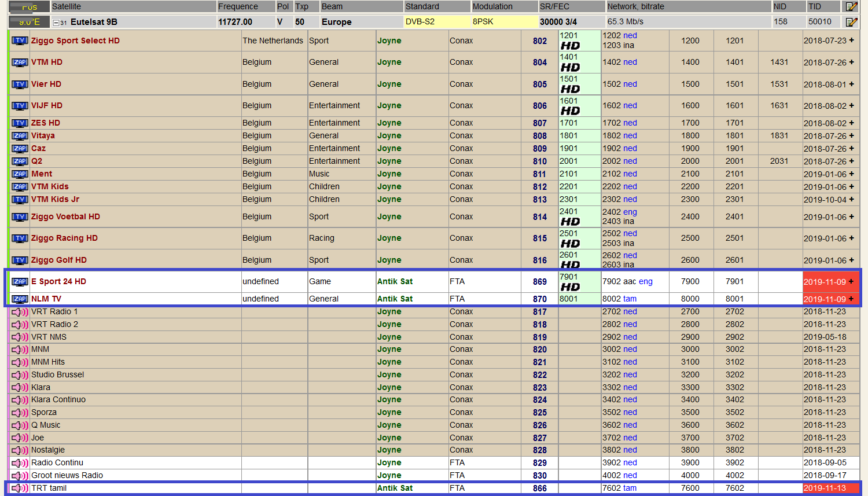The width and height of the screenshot is (868, 496).
Task: Open the VTM HD channel link
Action: (47, 62)
